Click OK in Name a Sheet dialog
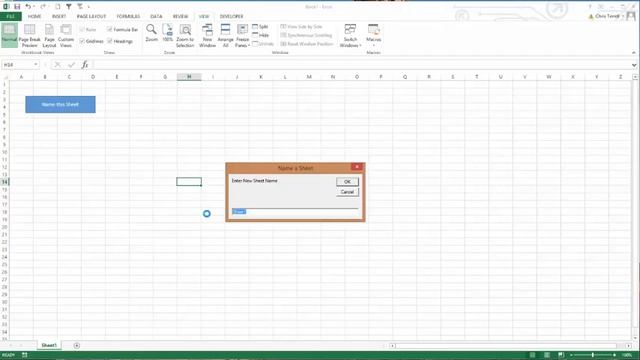This screenshot has width=640, height=360. [347, 182]
